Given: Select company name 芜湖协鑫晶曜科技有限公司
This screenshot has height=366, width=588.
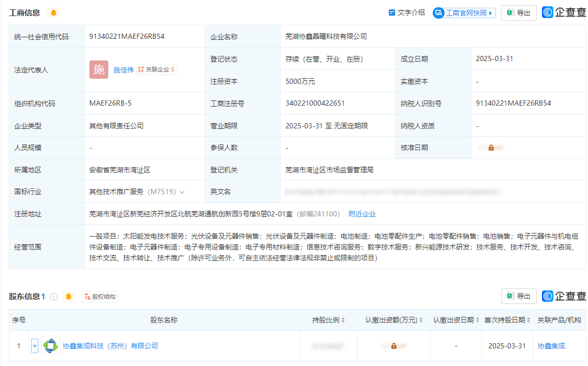Looking at the screenshot, I should pyautogui.click(x=326, y=37).
